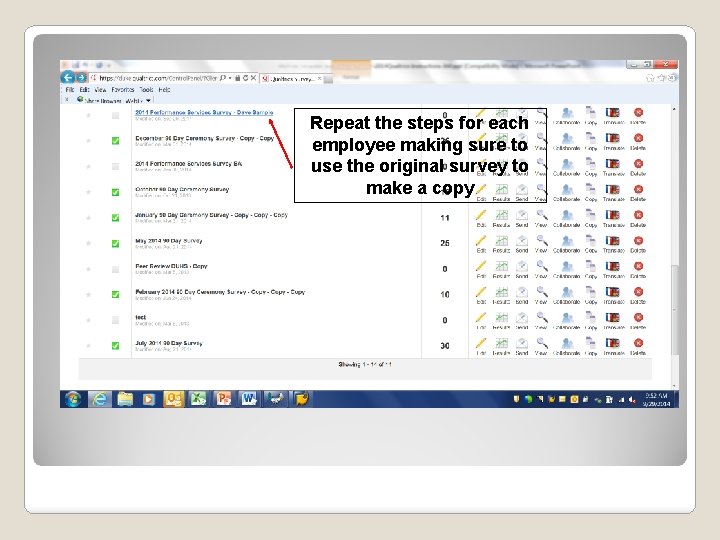Click Copy icon for May 2014 90 Day Survey
720x540 pixels.
pos(591,241)
